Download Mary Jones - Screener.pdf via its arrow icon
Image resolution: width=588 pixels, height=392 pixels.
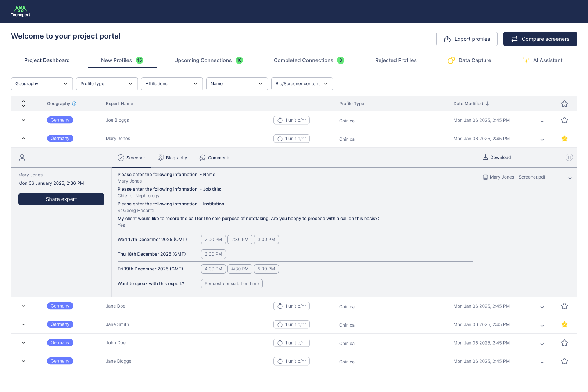570,177
